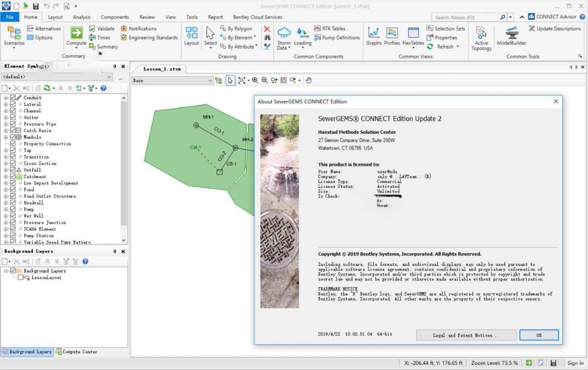The height and width of the screenshot is (370, 588).
Task: Open the Times dialog
Action: (100, 38)
